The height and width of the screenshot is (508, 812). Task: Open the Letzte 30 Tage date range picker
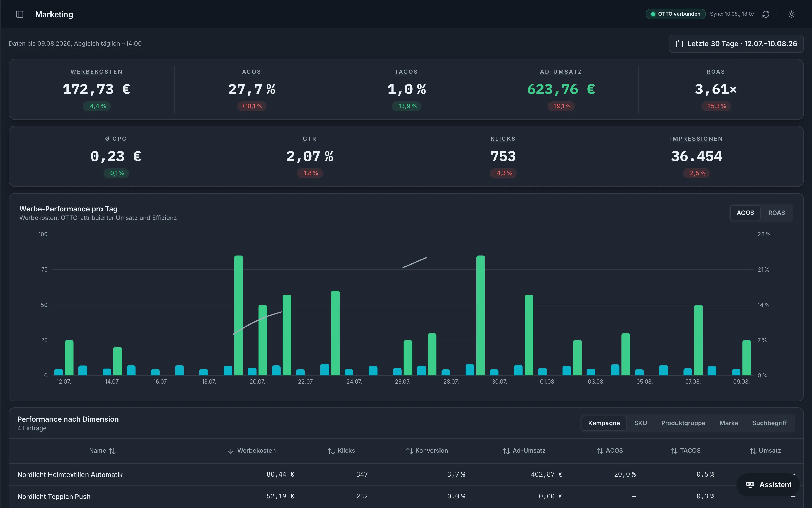point(736,44)
